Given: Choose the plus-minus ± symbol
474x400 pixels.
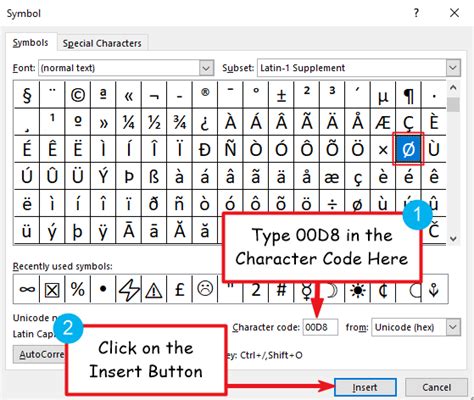Looking at the screenshot, I should [281, 95].
